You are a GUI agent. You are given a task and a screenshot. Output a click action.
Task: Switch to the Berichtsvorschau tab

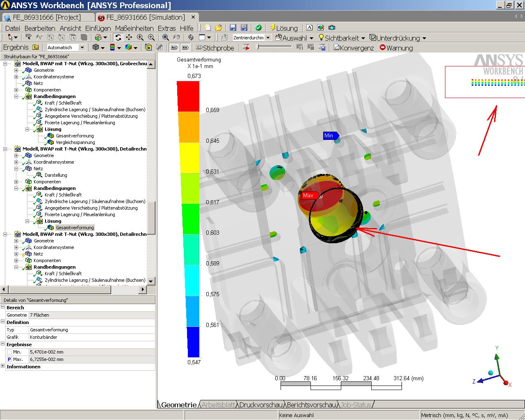[x=311, y=405]
